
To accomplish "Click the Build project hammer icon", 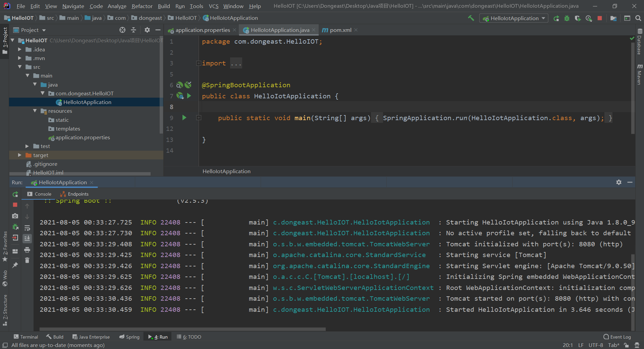I will tap(471, 18).
